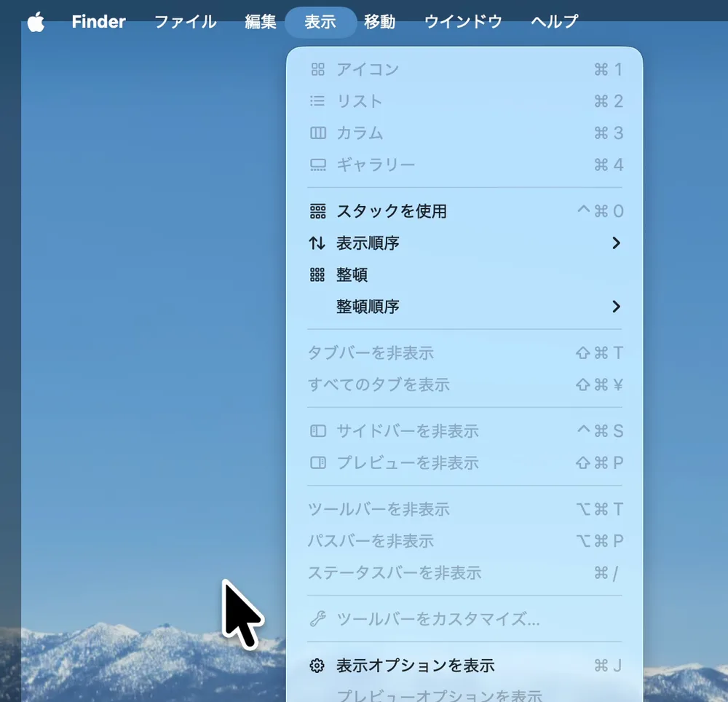Viewport: 728px width, 702px height.
Task: Click パスバーを非表示 in the menu
Action: [x=464, y=541]
